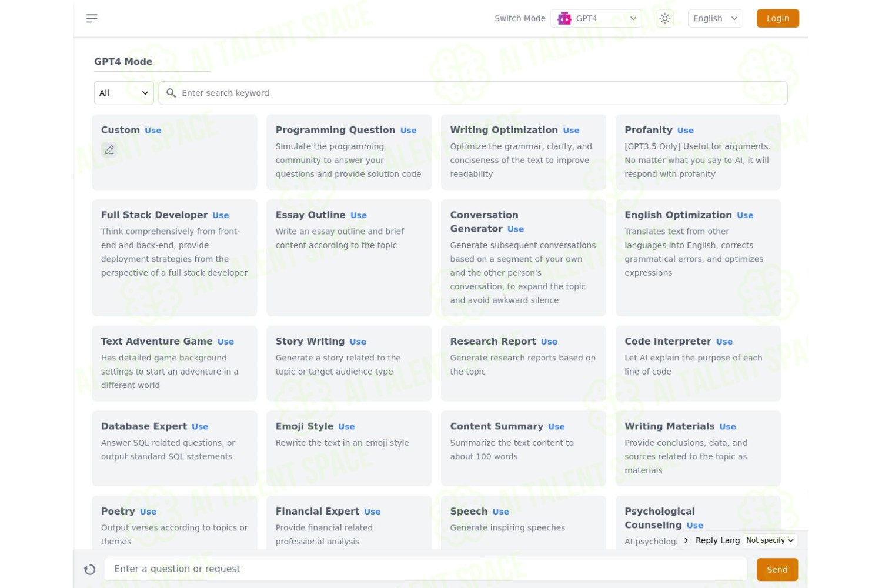Screen dimensions: 882x588
Task: Click the GPT4 Mode heading
Action: pos(123,62)
